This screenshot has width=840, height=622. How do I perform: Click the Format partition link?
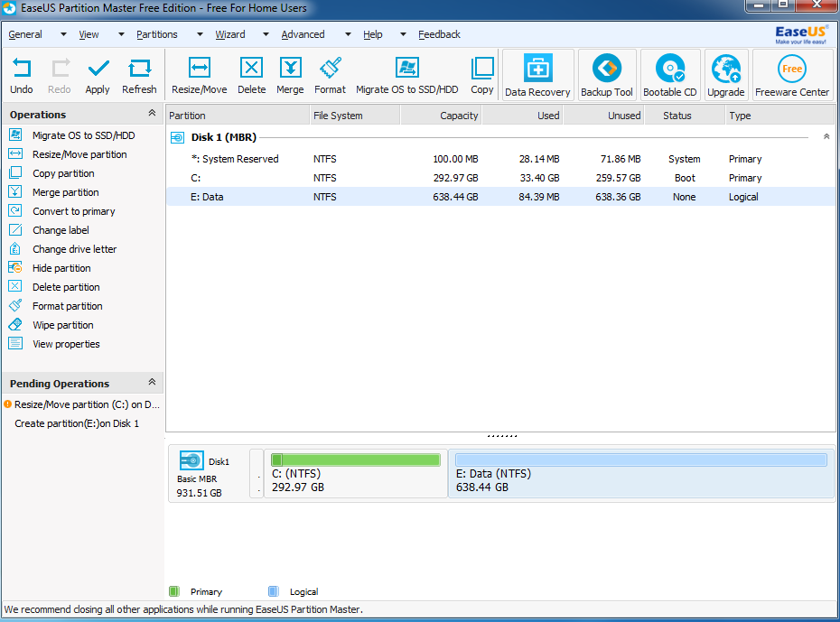[x=68, y=306]
